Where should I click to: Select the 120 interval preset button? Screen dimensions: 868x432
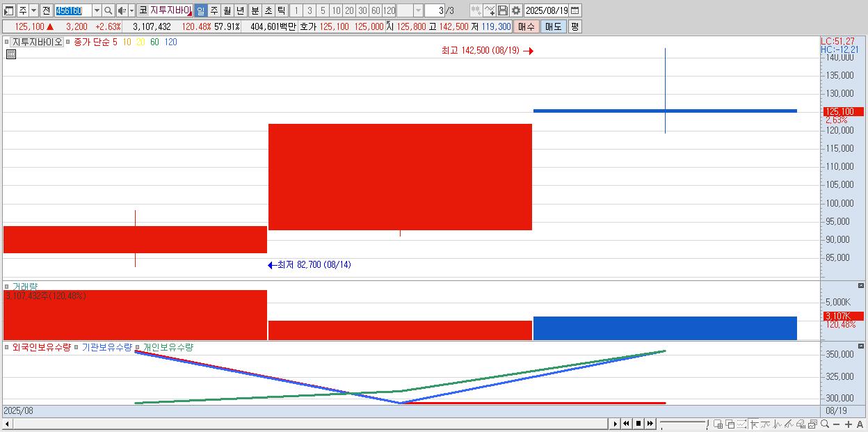tap(389, 10)
